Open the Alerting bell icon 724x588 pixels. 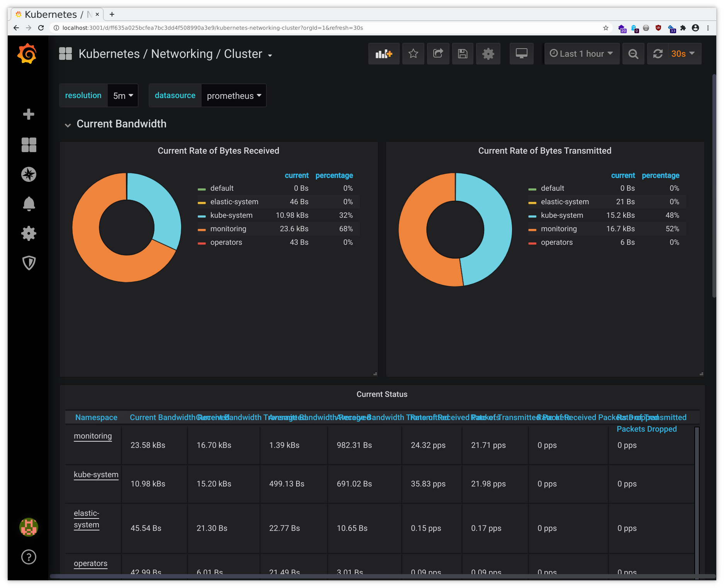(x=29, y=204)
